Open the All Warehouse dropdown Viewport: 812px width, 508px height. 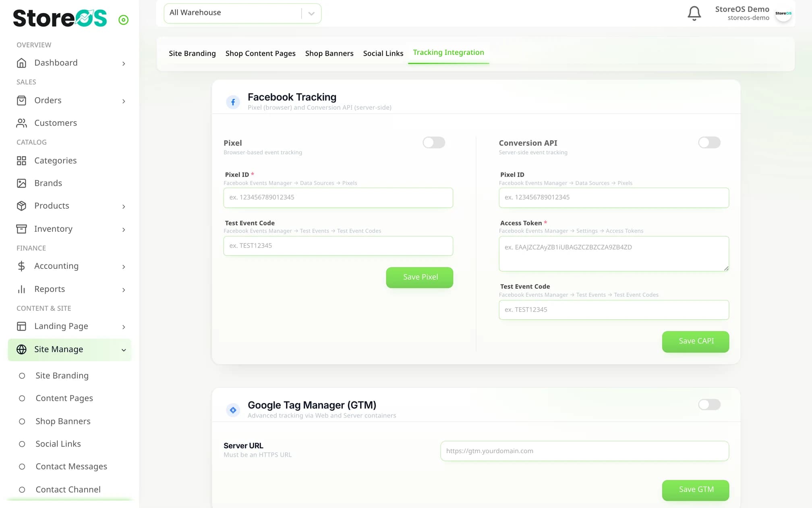pyautogui.click(x=242, y=13)
